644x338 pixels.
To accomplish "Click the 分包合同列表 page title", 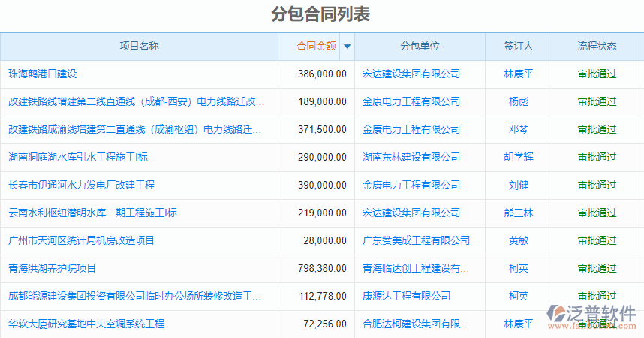I will pos(320,14).
